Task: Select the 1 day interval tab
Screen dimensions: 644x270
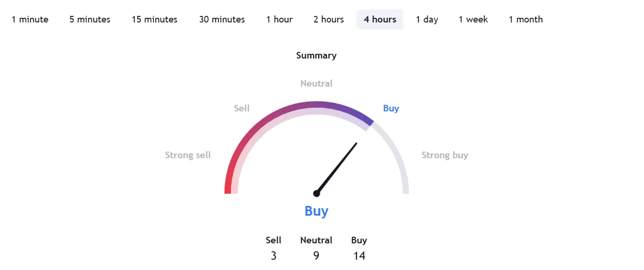Action: (x=427, y=19)
